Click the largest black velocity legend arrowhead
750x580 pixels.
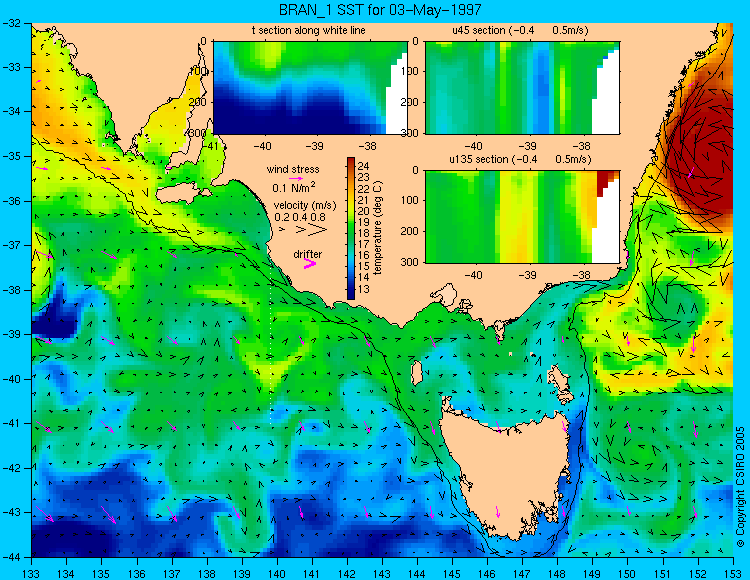pos(317,230)
